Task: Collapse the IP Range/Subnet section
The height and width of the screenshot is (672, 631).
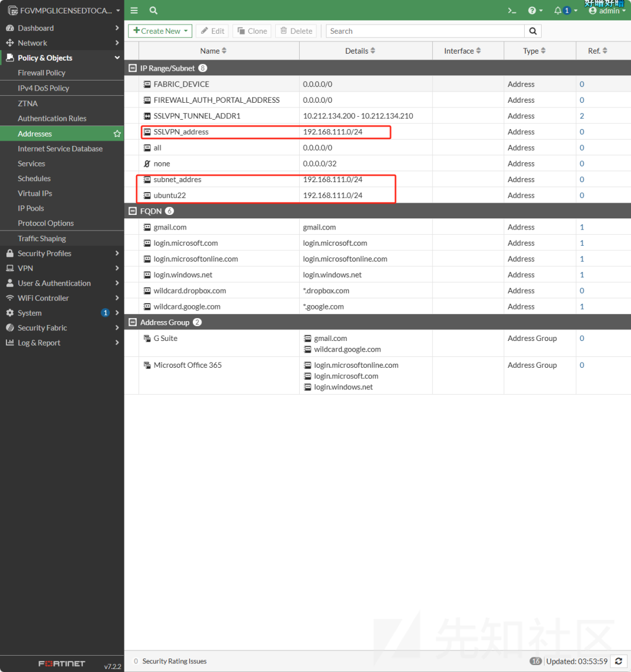Action: (x=133, y=68)
